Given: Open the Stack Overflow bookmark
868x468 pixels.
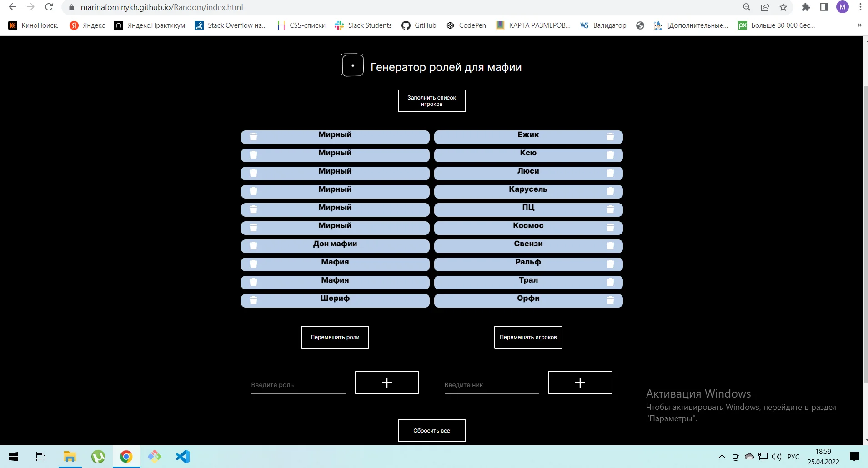Looking at the screenshot, I should point(231,25).
